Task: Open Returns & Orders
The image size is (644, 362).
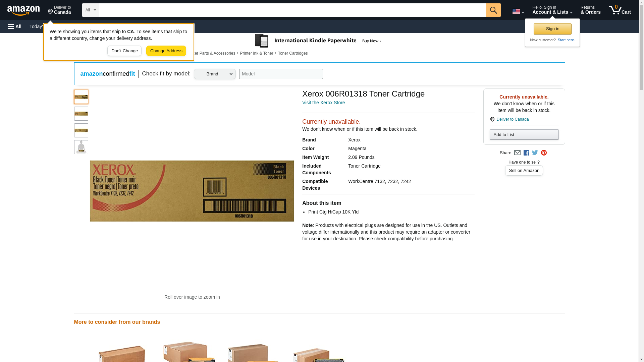Action: pos(590,10)
